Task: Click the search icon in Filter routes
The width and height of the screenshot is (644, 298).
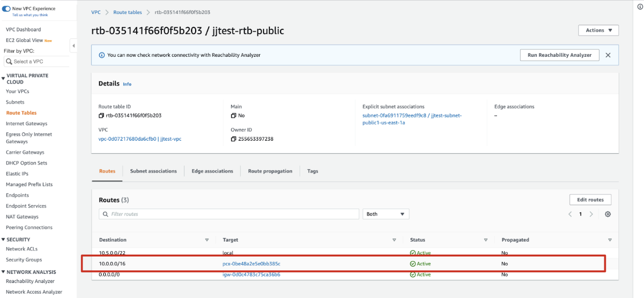Action: (106, 214)
